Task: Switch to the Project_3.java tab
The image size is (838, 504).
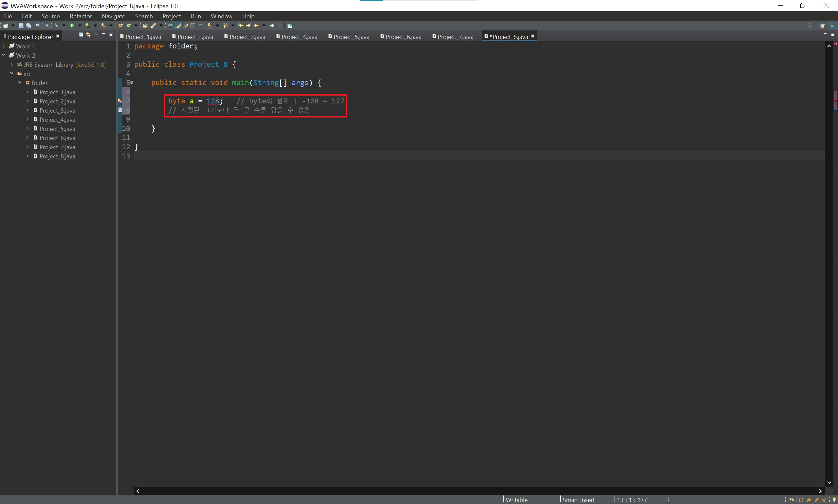Action: (x=247, y=37)
